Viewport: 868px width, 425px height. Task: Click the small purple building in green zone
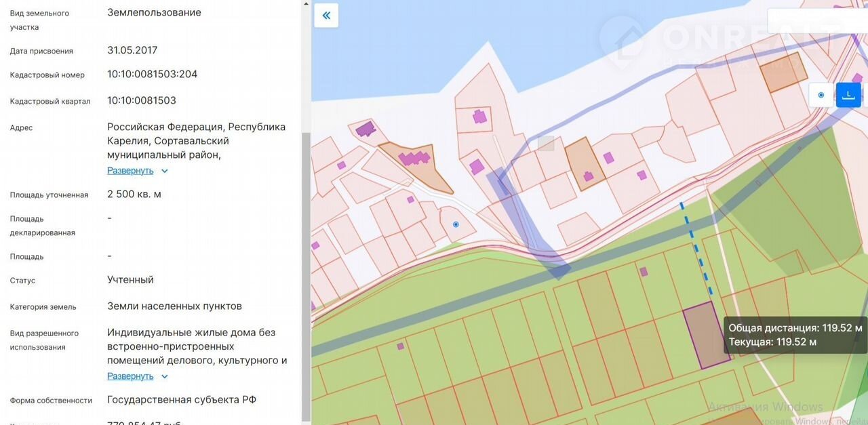[x=644, y=272]
